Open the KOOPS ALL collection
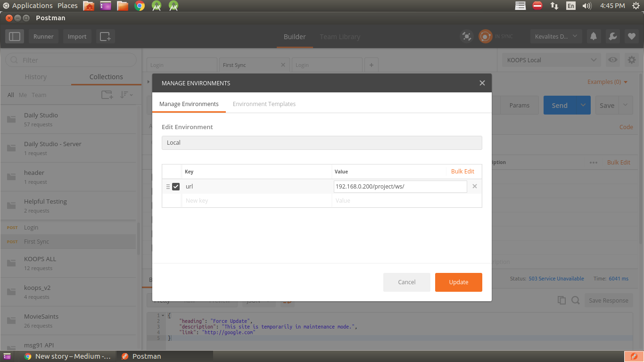This screenshot has height=362, width=644. click(x=68, y=263)
